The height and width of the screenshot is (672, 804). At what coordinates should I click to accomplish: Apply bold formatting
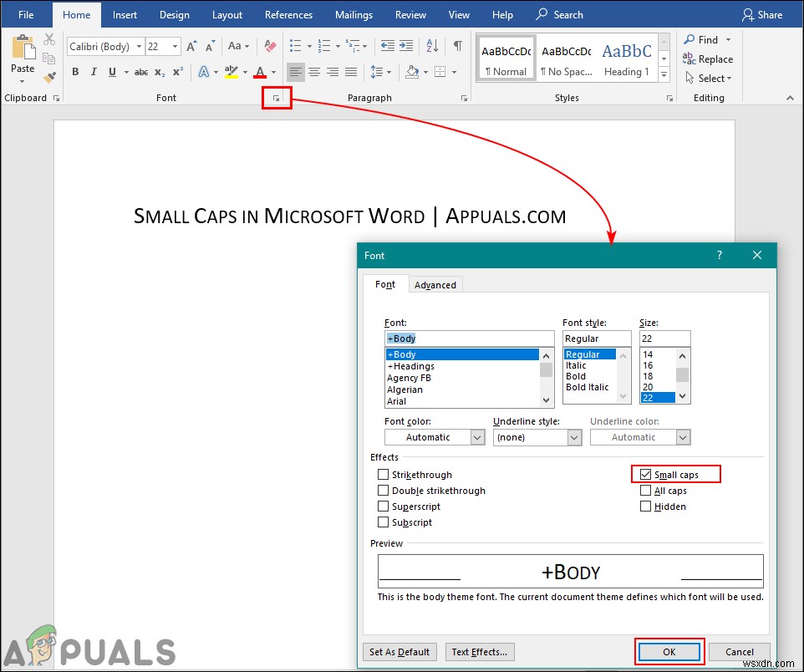tap(75, 72)
